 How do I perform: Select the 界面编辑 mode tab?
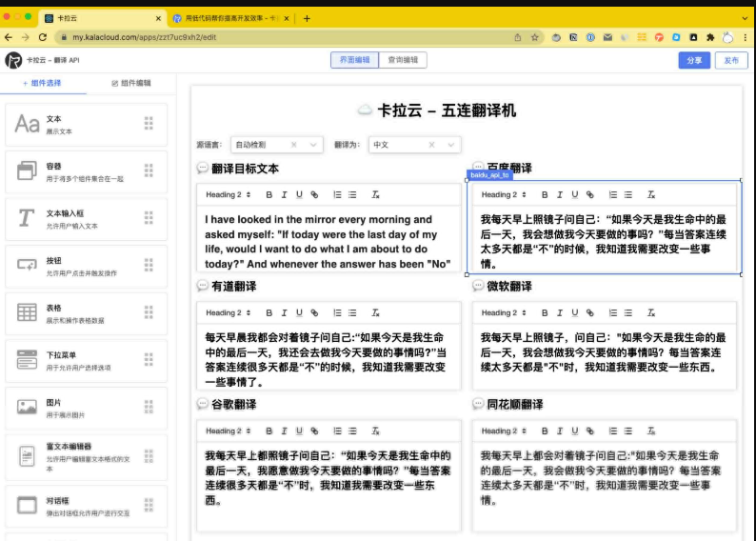coord(354,60)
